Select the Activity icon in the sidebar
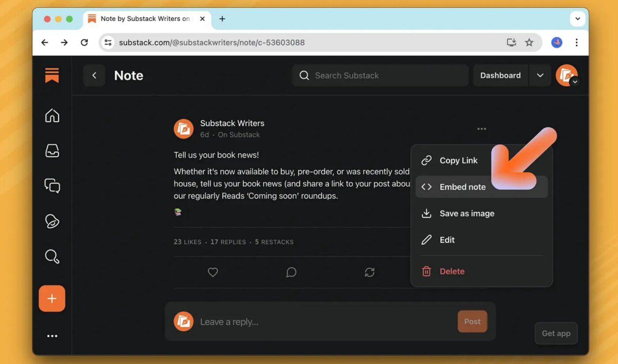618x364 pixels. pos(52,221)
